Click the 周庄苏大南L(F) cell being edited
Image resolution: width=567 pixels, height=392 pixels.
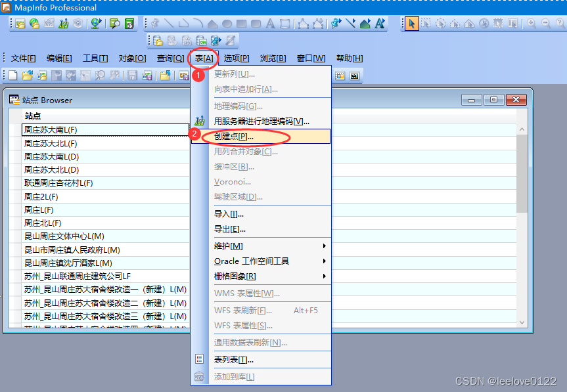106,130
